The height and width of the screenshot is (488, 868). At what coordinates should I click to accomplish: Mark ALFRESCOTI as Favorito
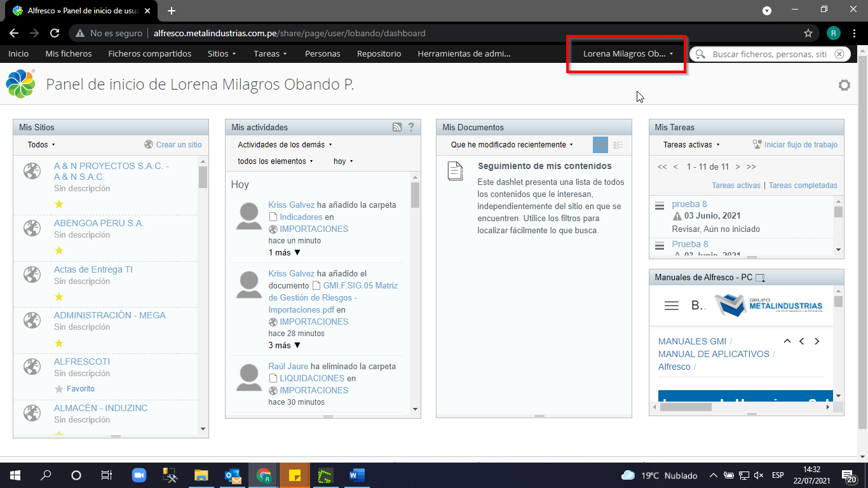coord(74,389)
